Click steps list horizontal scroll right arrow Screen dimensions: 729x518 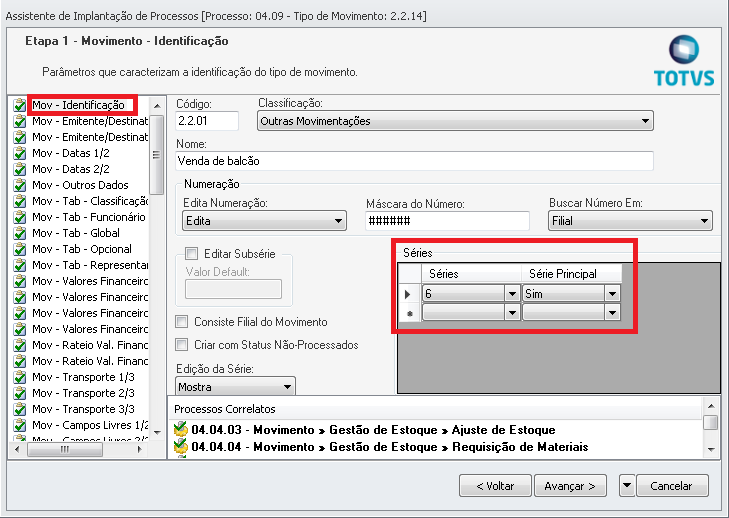[139, 449]
